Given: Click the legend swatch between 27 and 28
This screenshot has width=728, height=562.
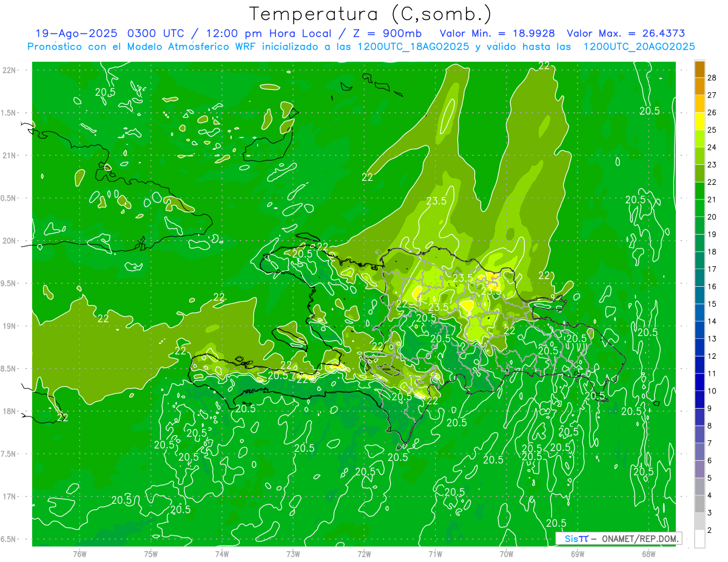Looking at the screenshot, I should 699,87.
